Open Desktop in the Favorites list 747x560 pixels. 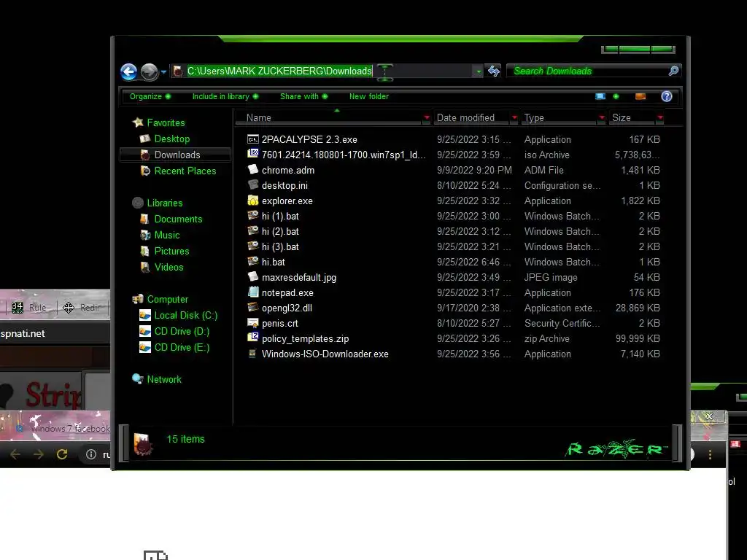pos(171,139)
